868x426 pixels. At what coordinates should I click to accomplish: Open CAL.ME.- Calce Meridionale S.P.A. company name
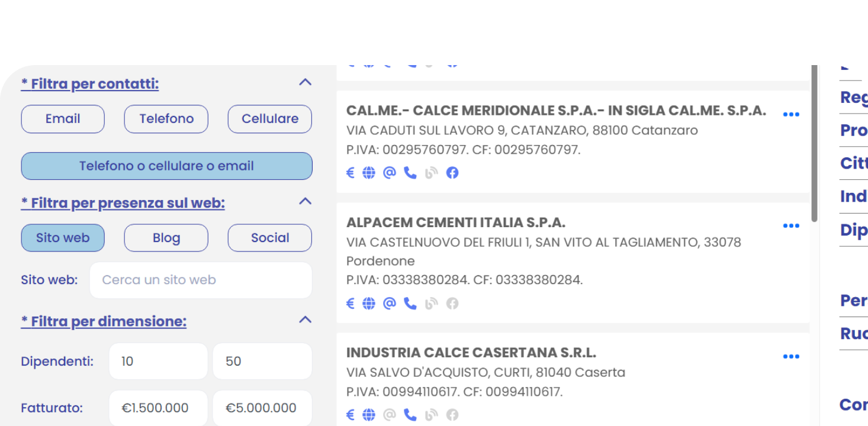pyautogui.click(x=556, y=111)
